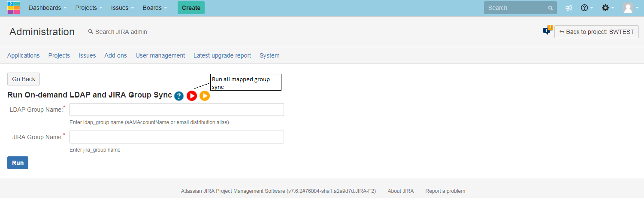Focus the top Search field
The image size is (644, 198).
(520, 8)
